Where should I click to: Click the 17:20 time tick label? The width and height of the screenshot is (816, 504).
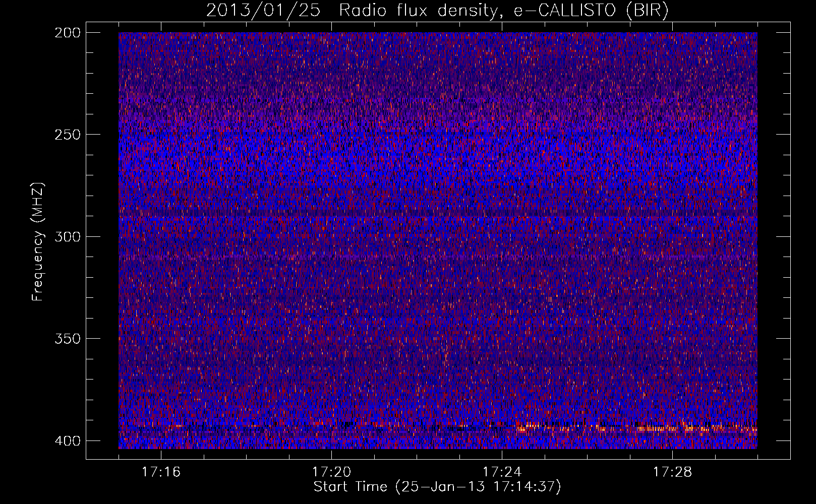(x=331, y=472)
